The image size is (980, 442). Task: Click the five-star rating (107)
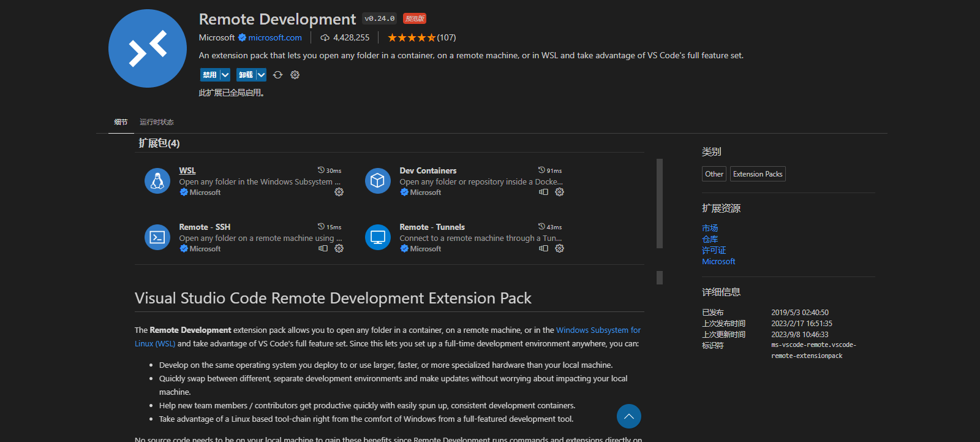[421, 37]
